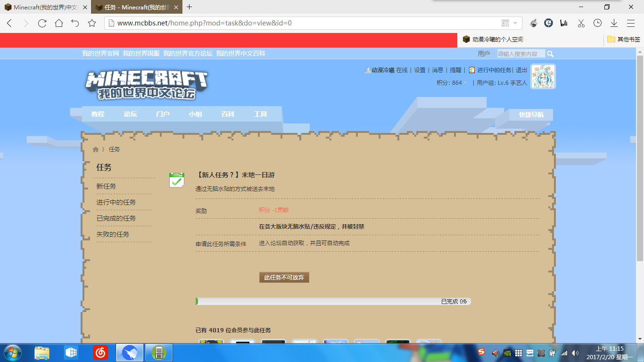644x362 pixels.
Task: Open the downloads arrow icon
Action: [614, 23]
